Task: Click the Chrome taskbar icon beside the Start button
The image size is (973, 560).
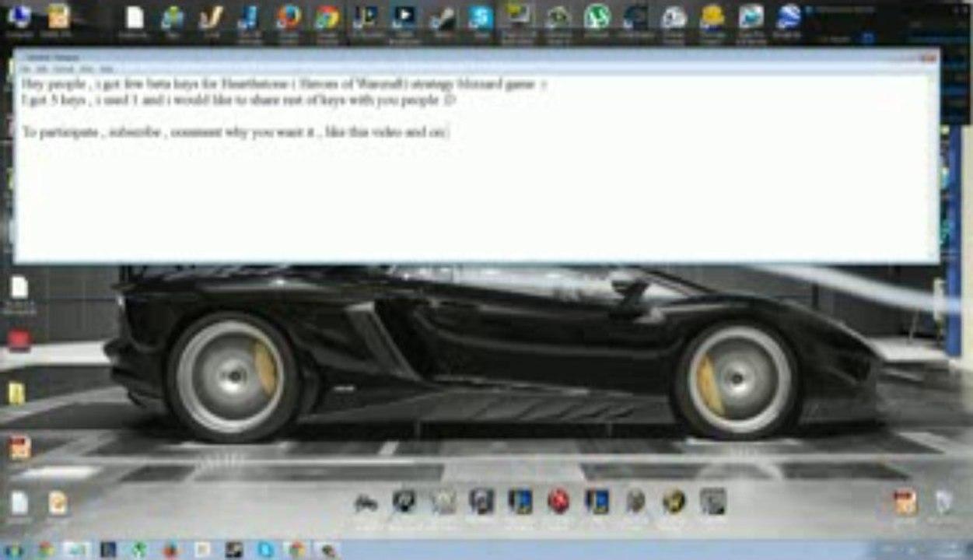Action: pos(45,550)
